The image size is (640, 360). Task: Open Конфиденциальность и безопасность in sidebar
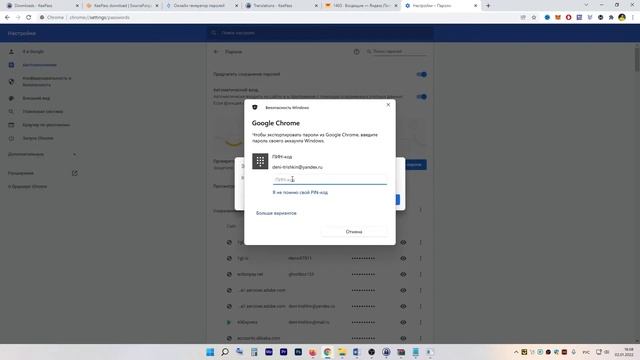pyautogui.click(x=47, y=81)
